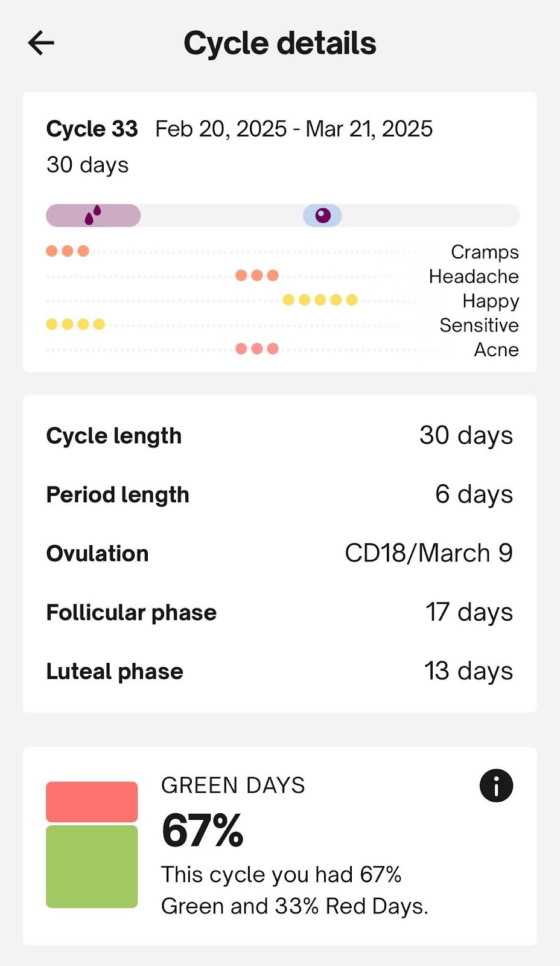
Task: Tap the Cycle 33 heading
Action: click(x=92, y=129)
